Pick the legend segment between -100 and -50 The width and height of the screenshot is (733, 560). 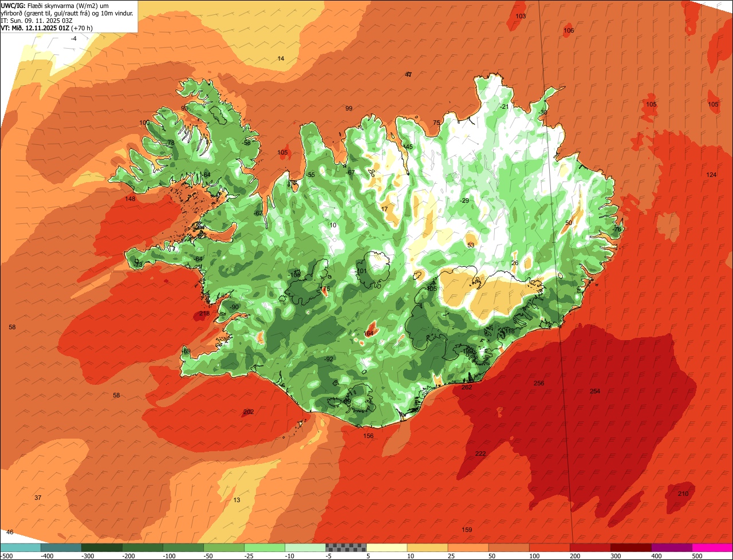pyautogui.click(x=183, y=548)
